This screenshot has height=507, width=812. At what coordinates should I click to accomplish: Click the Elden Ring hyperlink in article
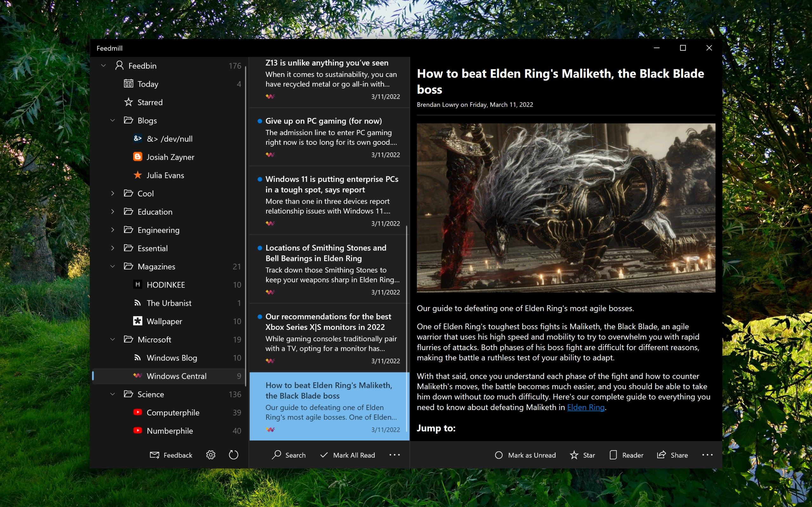coord(585,408)
